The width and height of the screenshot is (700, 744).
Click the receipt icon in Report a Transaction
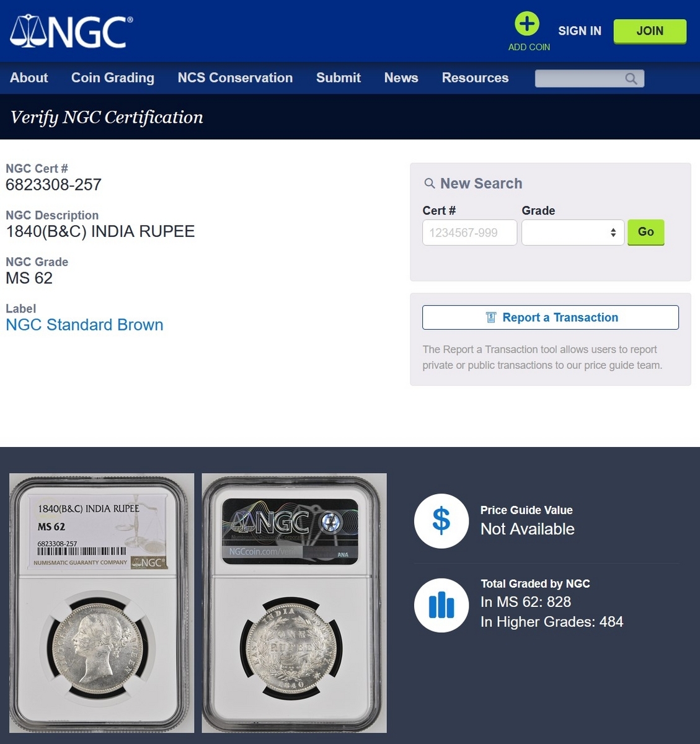[x=491, y=317]
